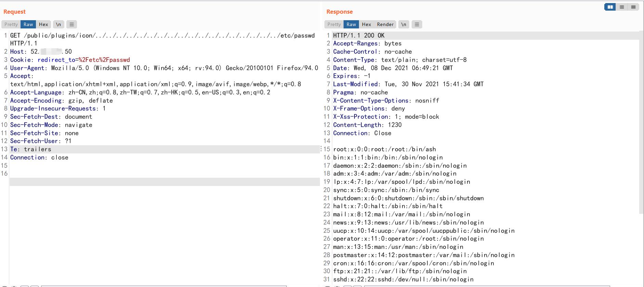Click the Response panel vertical scrollbar
644x287 pixels.
coord(641,122)
